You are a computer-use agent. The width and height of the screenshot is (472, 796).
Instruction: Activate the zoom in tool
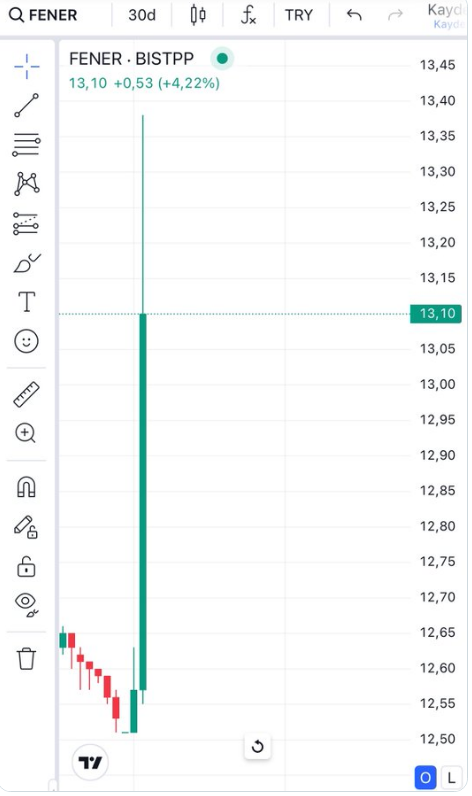tap(25, 433)
